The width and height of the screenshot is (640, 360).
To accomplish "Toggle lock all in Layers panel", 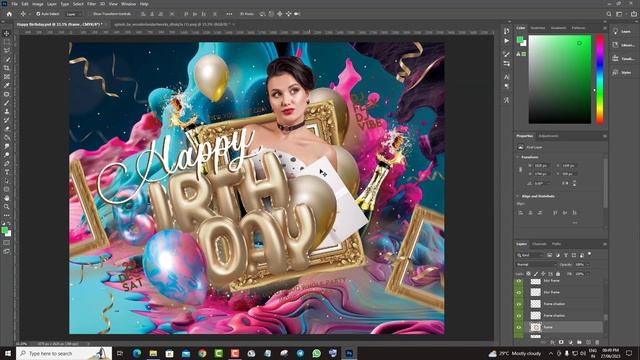I will [558, 274].
